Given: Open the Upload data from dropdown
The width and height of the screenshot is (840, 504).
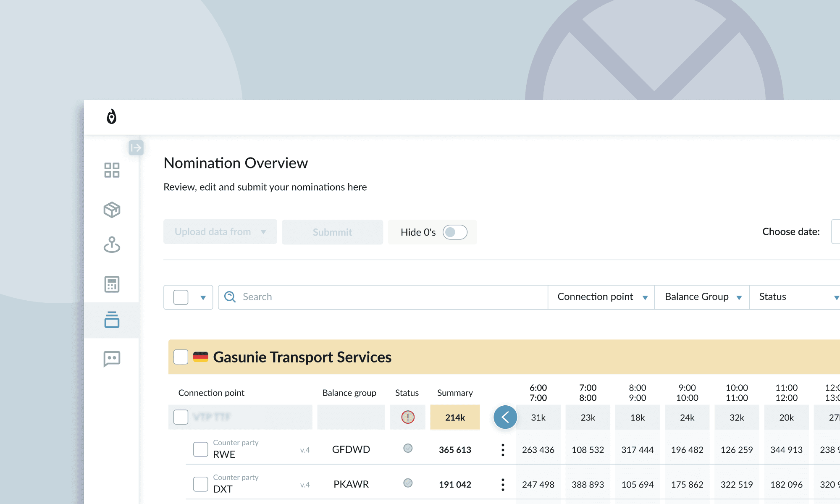Looking at the screenshot, I should (220, 232).
